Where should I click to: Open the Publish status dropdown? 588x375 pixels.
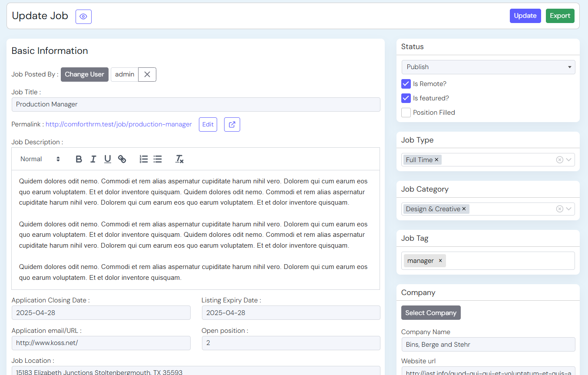pos(488,67)
